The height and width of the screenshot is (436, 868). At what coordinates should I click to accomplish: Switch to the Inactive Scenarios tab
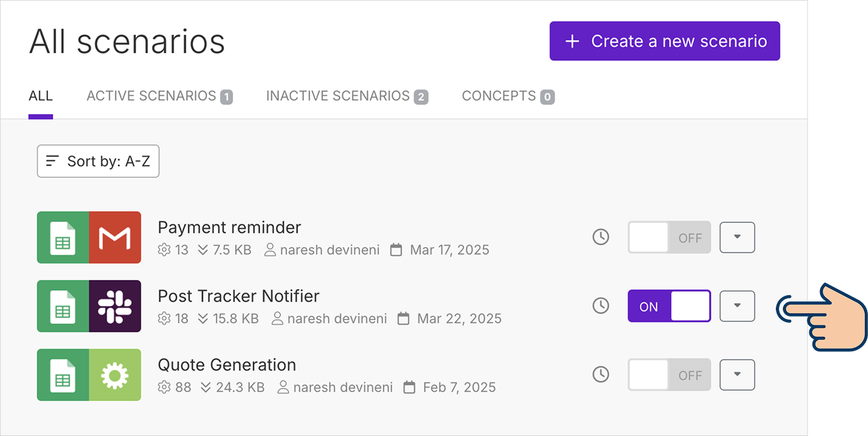click(x=347, y=96)
